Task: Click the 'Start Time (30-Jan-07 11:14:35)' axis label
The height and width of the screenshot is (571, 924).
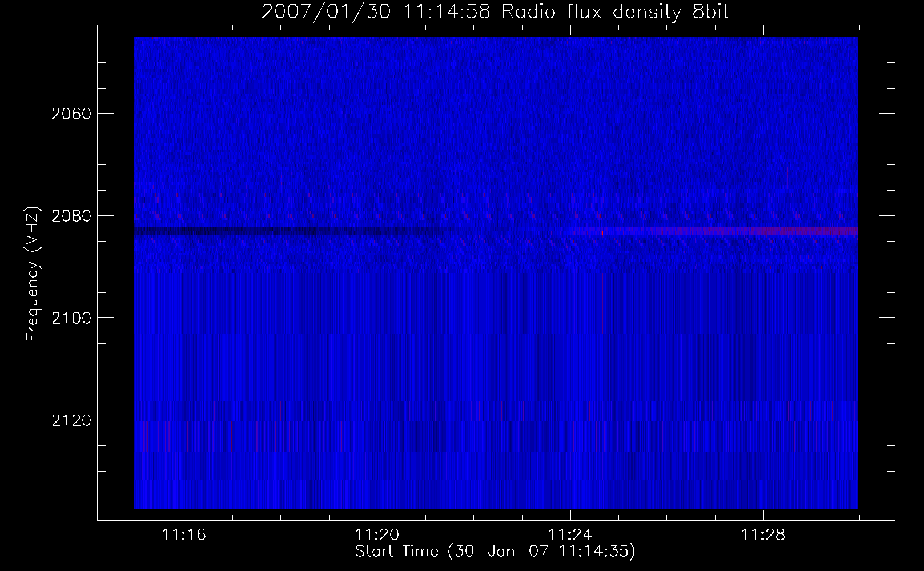Action: pyautogui.click(x=495, y=552)
